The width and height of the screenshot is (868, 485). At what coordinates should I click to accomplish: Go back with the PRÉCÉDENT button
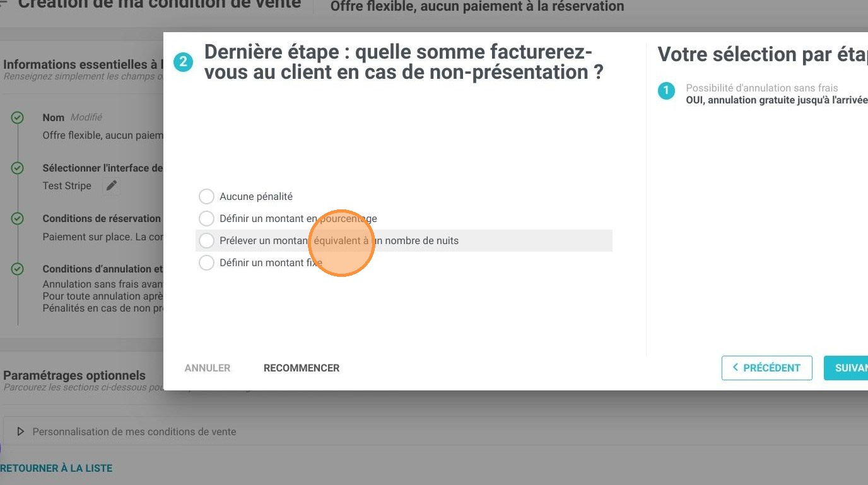pyautogui.click(x=766, y=368)
